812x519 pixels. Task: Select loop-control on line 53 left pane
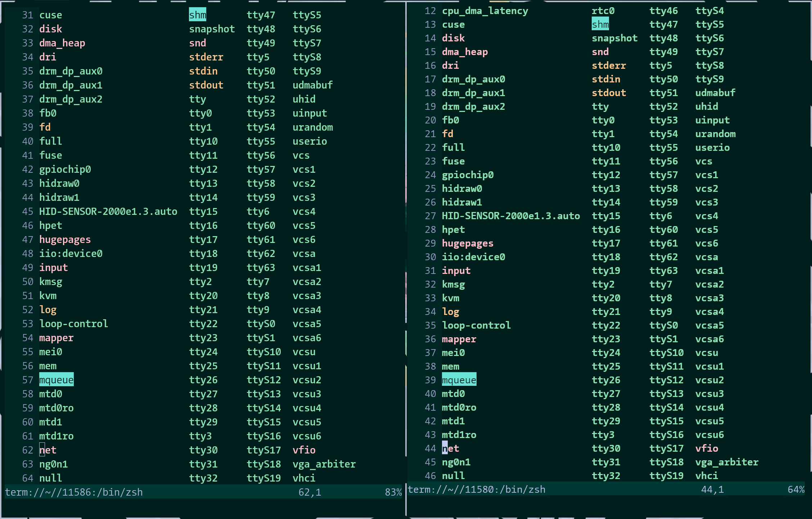click(73, 324)
